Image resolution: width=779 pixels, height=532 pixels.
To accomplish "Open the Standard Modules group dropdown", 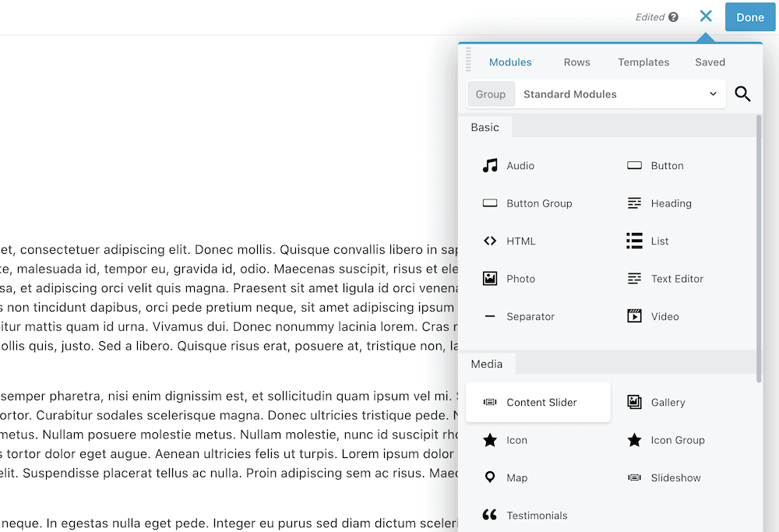I will pyautogui.click(x=620, y=94).
